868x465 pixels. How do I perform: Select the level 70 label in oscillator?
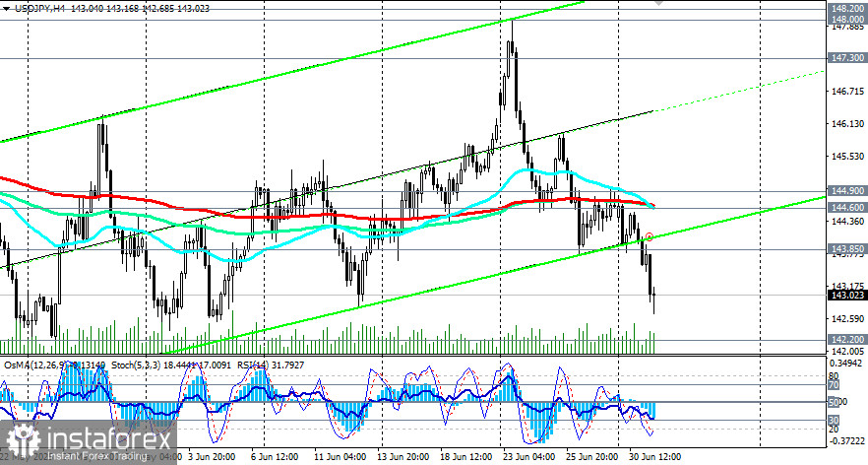coord(834,384)
